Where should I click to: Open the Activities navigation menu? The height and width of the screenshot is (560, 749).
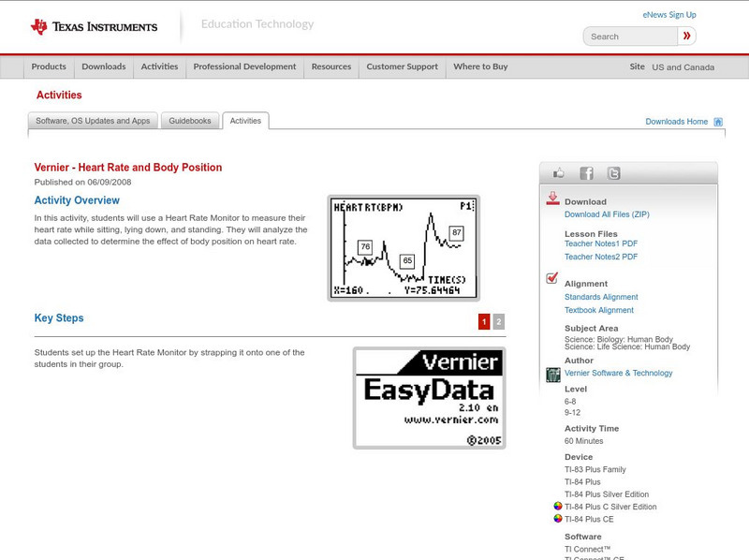159,66
